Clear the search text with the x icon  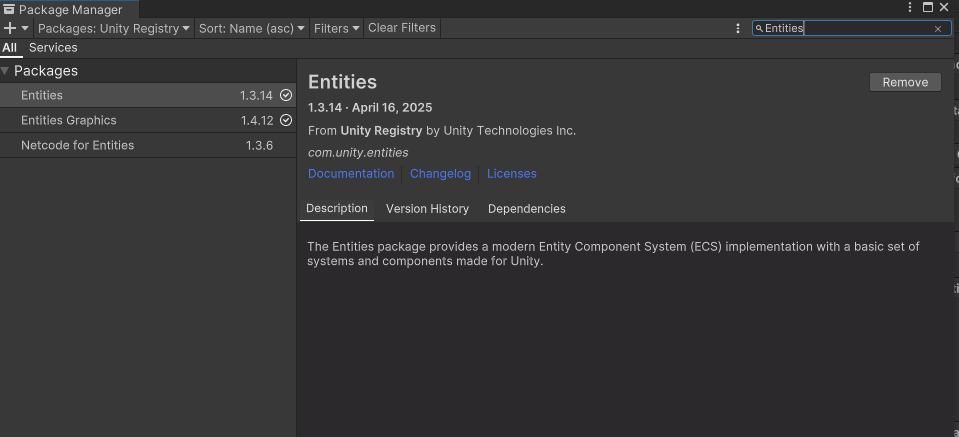938,29
